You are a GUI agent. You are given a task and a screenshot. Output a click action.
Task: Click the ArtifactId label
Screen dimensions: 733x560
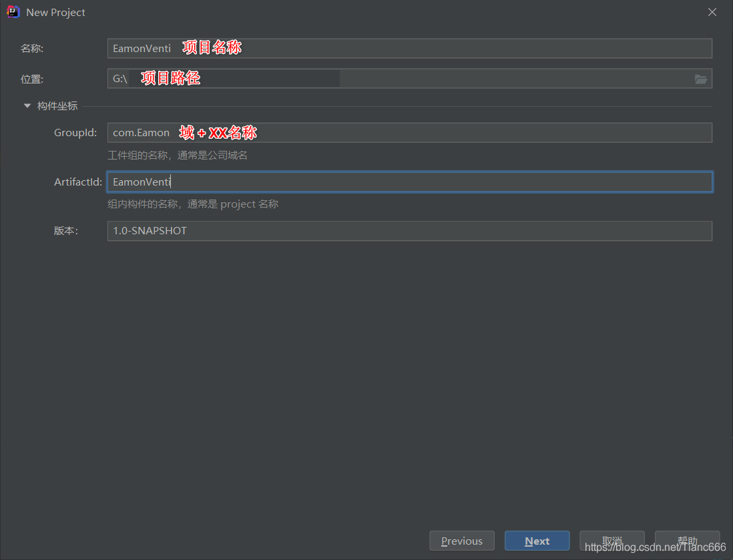[x=77, y=182]
